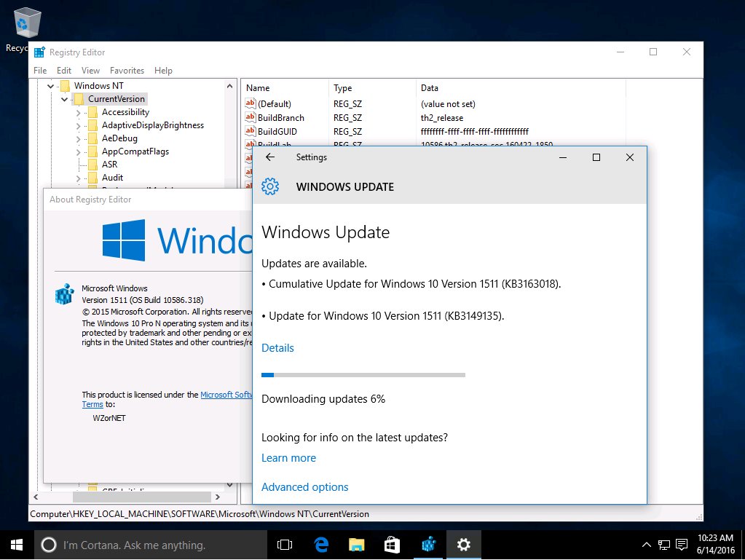Open update Details link
Screen dimensions: 745x560
coord(277,347)
